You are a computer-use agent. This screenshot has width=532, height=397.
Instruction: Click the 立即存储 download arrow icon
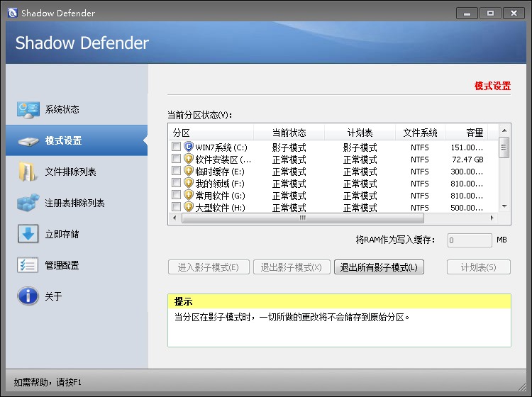[28, 235]
